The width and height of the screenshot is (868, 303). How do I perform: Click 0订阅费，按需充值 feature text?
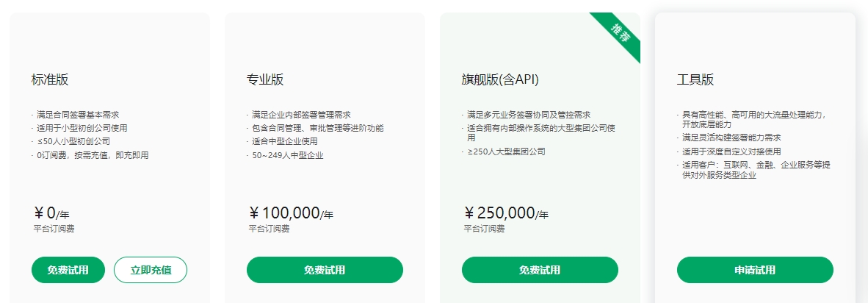click(x=93, y=155)
